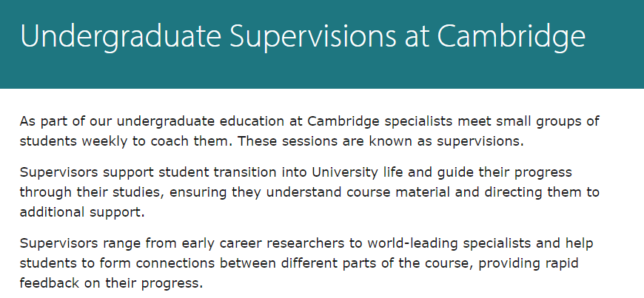This screenshot has width=644, height=298.
Task: Click the words University life in second paragraph
Action: click(355, 172)
